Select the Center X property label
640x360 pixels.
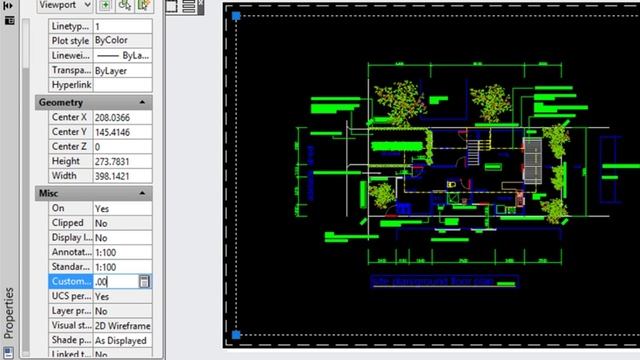click(71, 118)
